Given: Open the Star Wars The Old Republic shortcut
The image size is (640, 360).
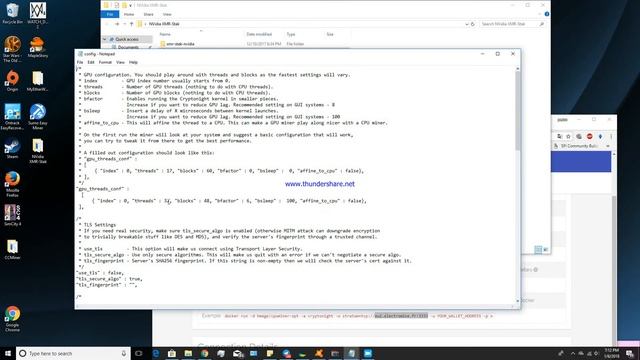Looking at the screenshot, I should (12, 49).
